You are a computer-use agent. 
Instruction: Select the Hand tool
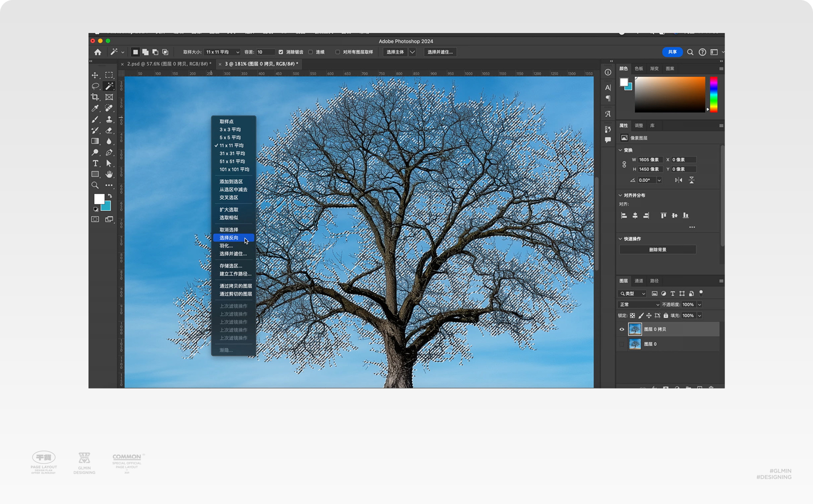point(109,174)
